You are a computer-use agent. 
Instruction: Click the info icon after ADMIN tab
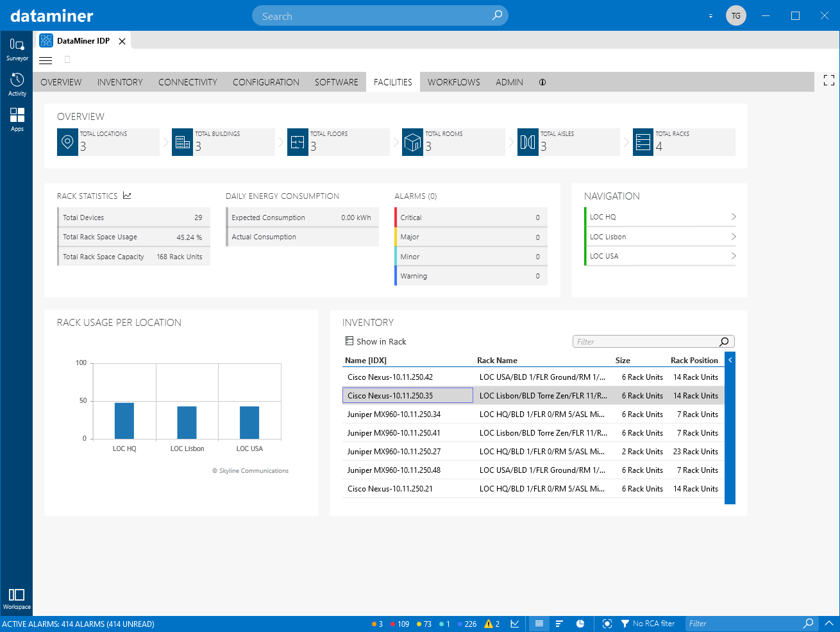coord(542,82)
